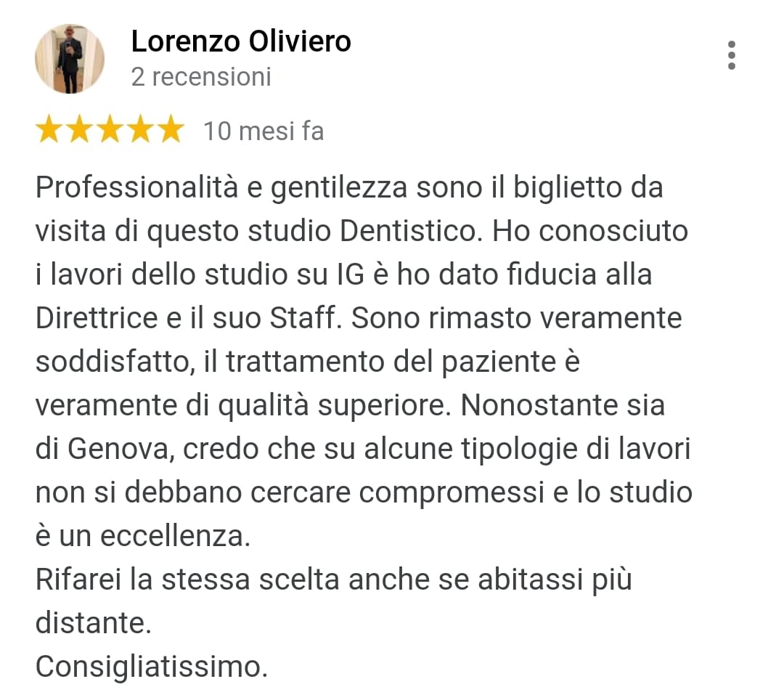Viewport: 784px width, 695px height.
Task: Click the fourth yellow rating star
Action: tap(141, 129)
